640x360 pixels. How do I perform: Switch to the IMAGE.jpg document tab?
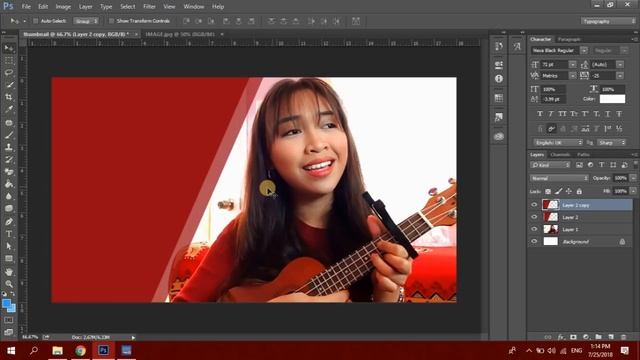180,34
